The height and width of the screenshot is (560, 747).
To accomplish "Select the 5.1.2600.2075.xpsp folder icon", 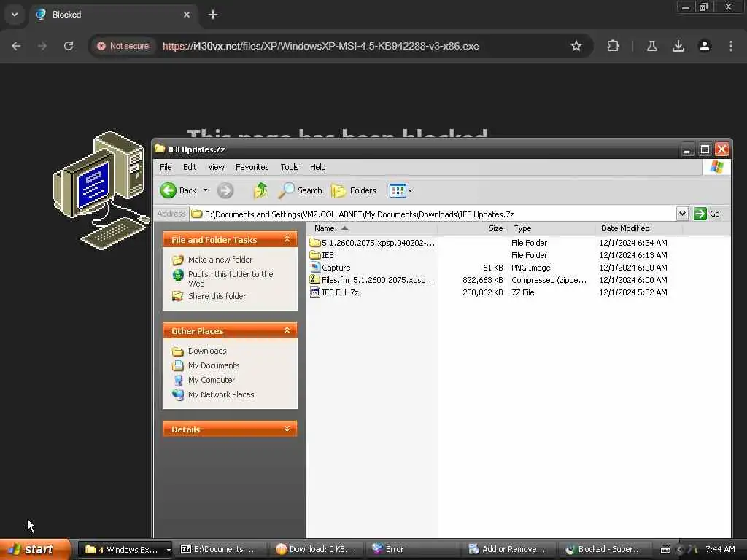I will click(x=314, y=243).
